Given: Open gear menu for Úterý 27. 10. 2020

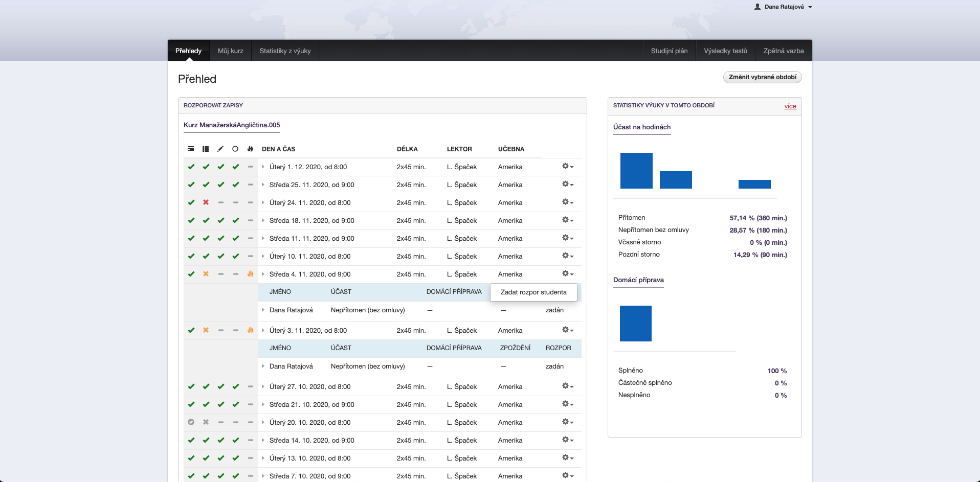Looking at the screenshot, I should tap(568, 386).
